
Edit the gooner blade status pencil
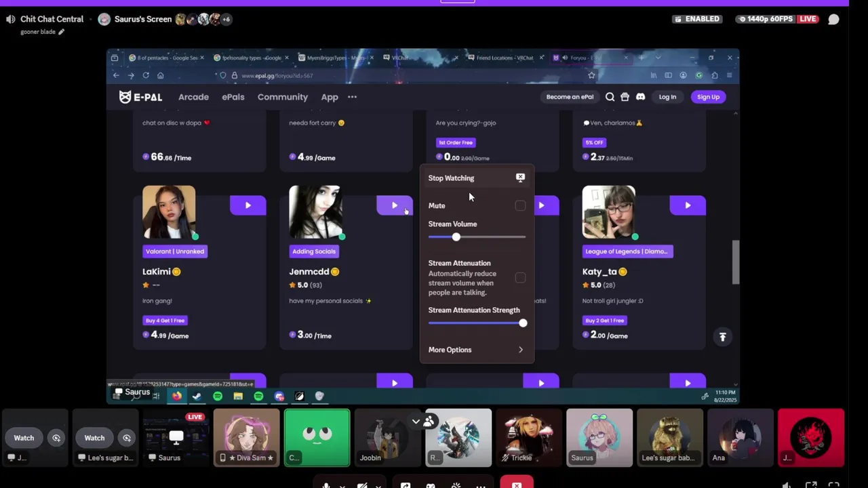[61, 31]
